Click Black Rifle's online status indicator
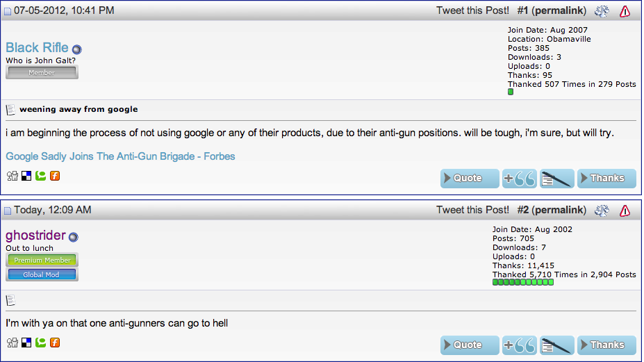 tap(76, 49)
